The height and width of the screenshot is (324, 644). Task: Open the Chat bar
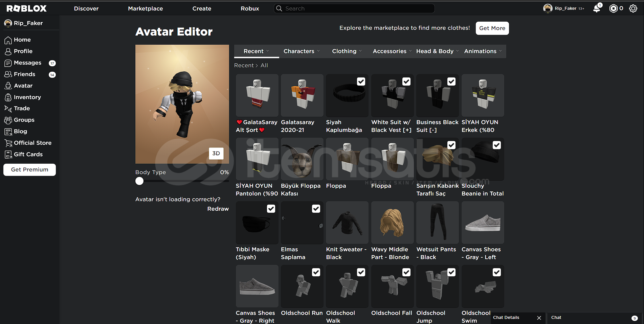pyautogui.click(x=595, y=318)
